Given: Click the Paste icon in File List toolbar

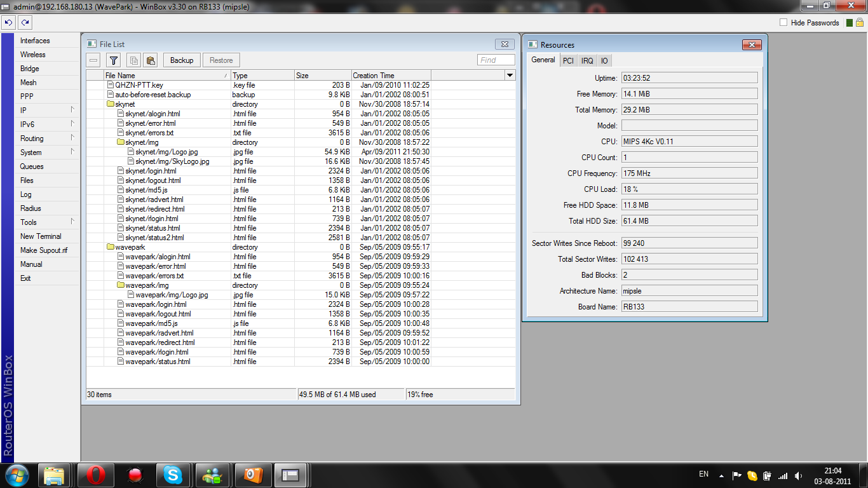Looking at the screenshot, I should tap(150, 60).
